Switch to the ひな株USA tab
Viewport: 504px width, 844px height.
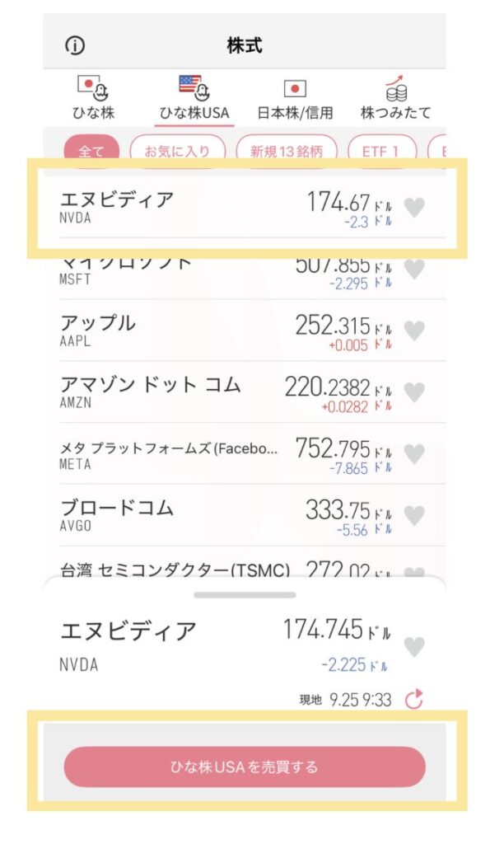(x=194, y=98)
